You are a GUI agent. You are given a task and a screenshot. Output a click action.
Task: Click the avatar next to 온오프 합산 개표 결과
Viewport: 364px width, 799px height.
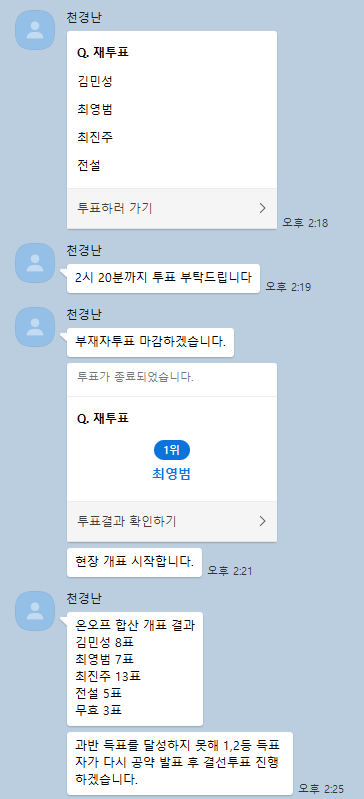(x=35, y=610)
